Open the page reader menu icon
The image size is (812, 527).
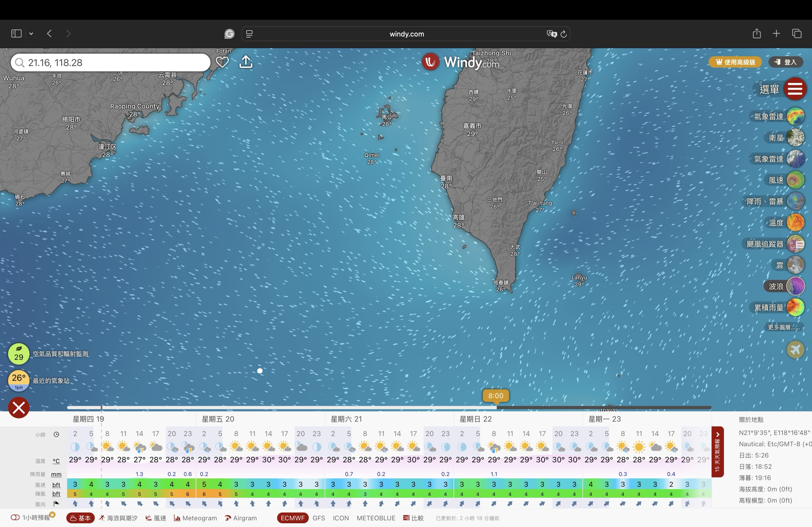click(x=249, y=34)
